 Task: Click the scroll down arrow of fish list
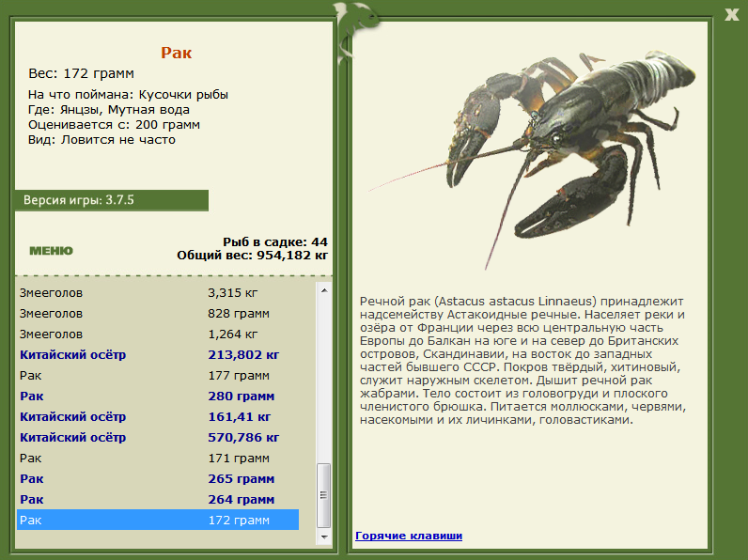[324, 537]
